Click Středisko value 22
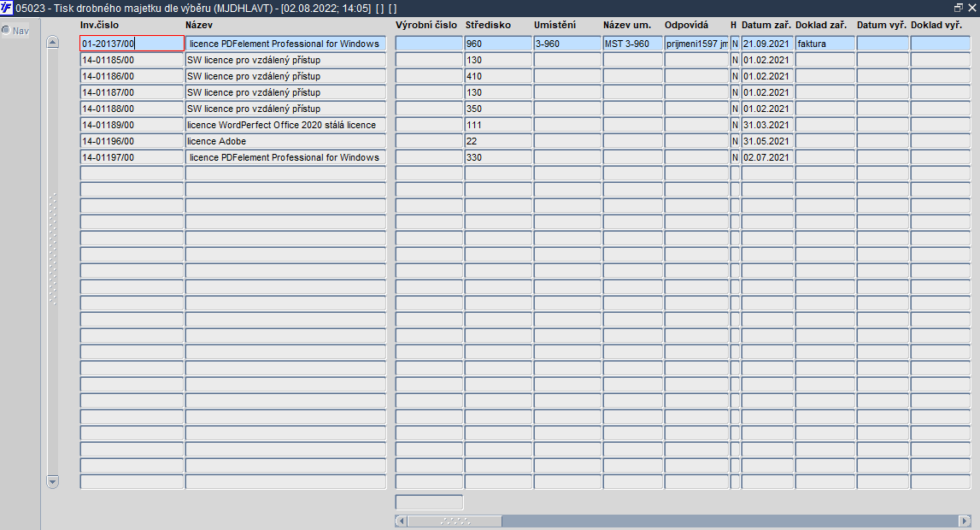This screenshot has width=980, height=530. [498, 141]
